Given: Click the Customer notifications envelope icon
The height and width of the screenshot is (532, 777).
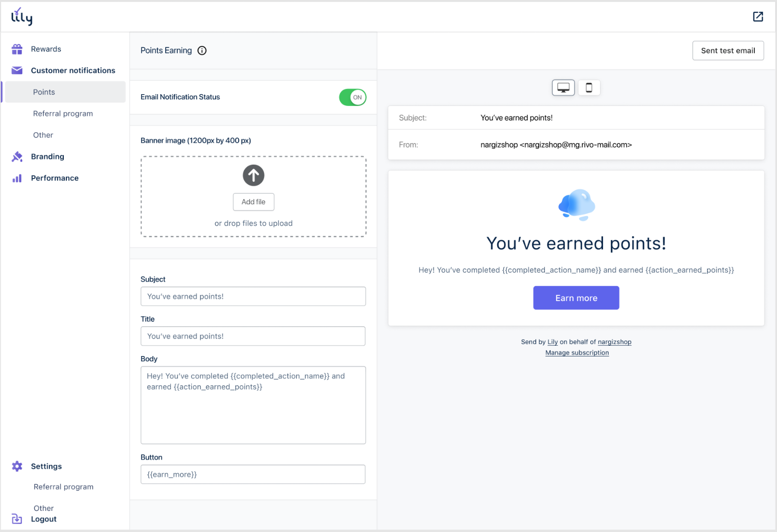Looking at the screenshot, I should point(17,70).
